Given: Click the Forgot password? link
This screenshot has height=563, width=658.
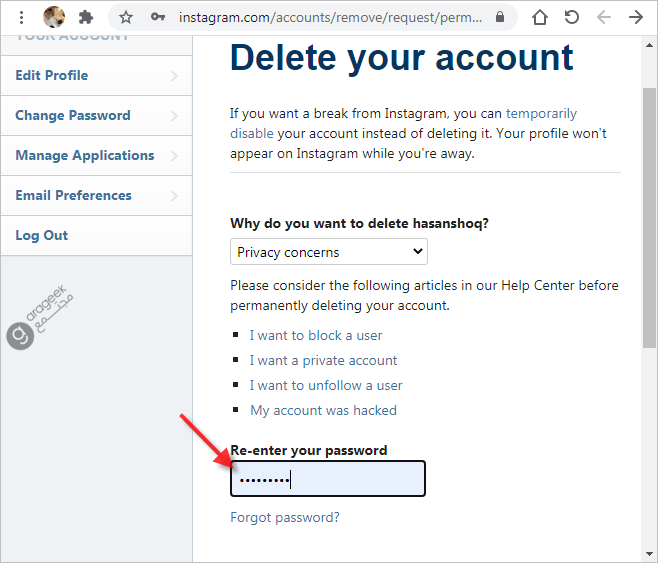Looking at the screenshot, I should [x=285, y=517].
